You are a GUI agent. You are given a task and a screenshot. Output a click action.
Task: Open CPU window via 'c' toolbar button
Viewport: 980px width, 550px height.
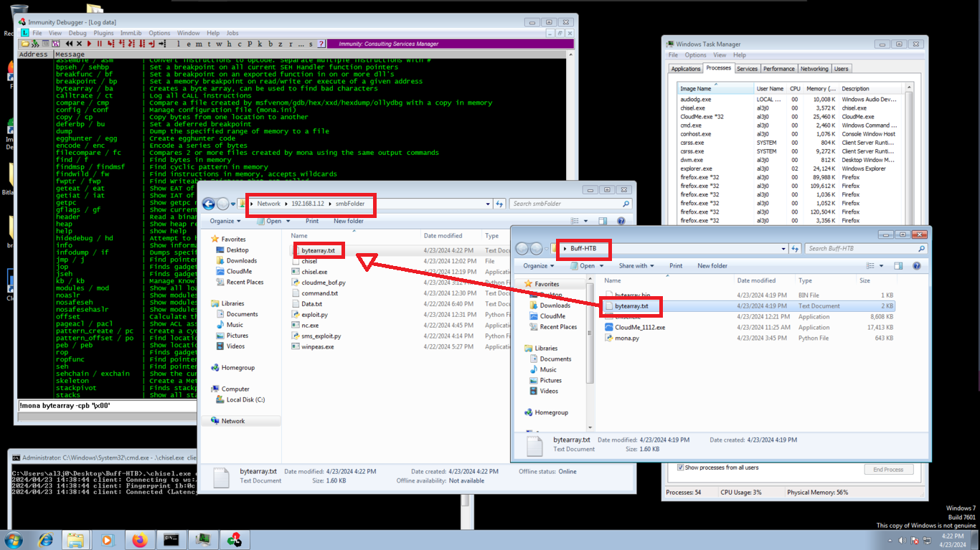pyautogui.click(x=240, y=44)
